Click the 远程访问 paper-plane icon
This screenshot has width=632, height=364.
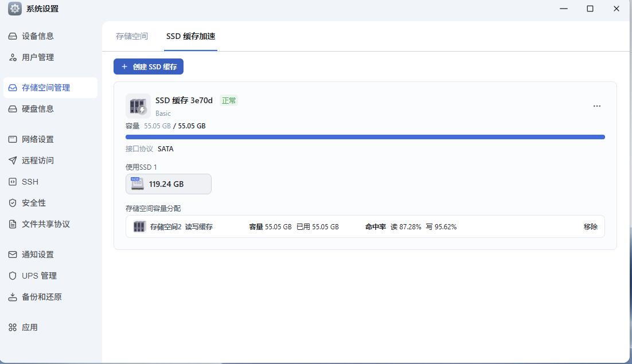pos(13,161)
